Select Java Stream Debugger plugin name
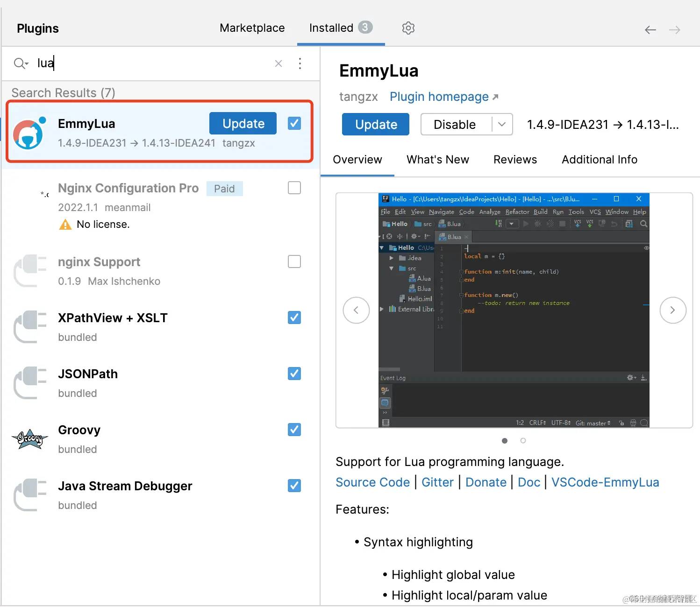The height and width of the screenshot is (607, 700). pos(125,486)
